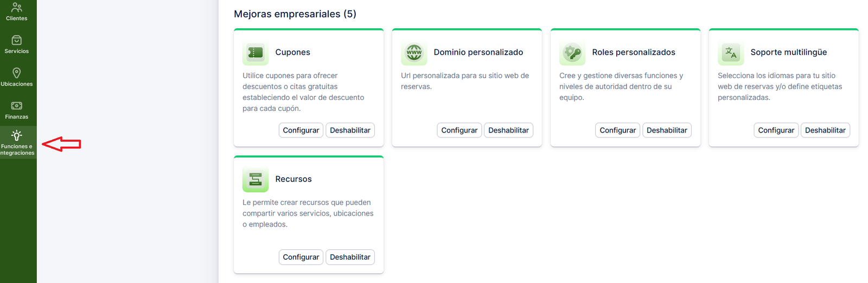This screenshot has height=283, width=868.
Task: Configure Soporte multilingüe
Action: 776,130
